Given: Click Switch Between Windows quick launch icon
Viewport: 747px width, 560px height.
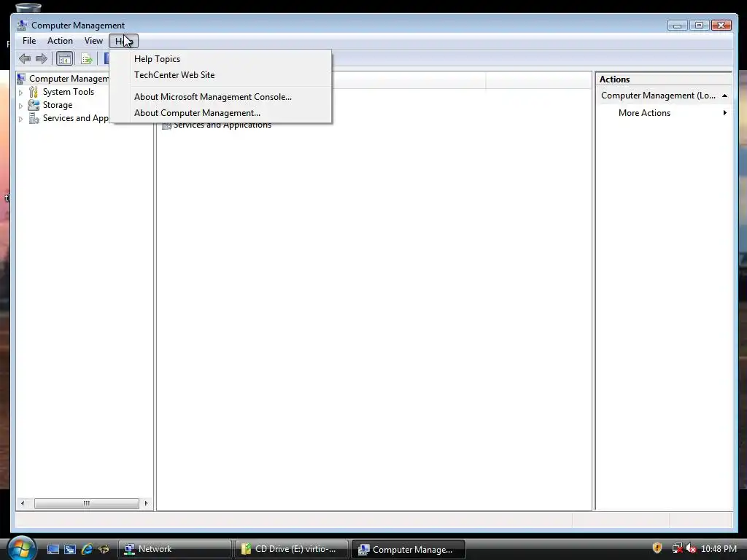Looking at the screenshot, I should [x=70, y=549].
